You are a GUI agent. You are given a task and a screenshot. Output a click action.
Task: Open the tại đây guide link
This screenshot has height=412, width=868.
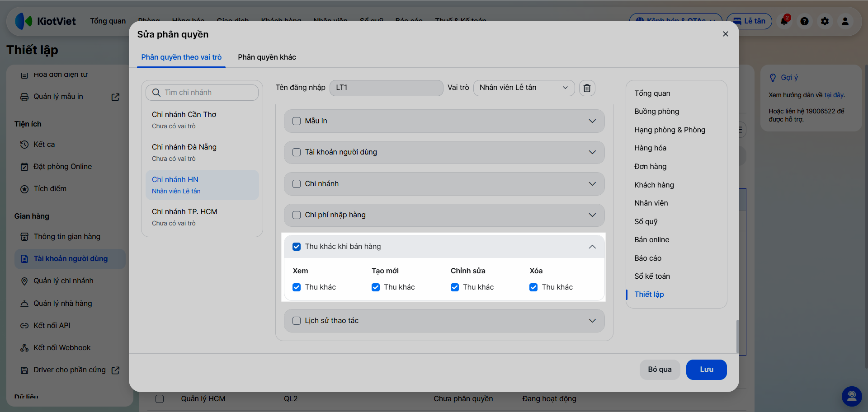[x=834, y=95]
